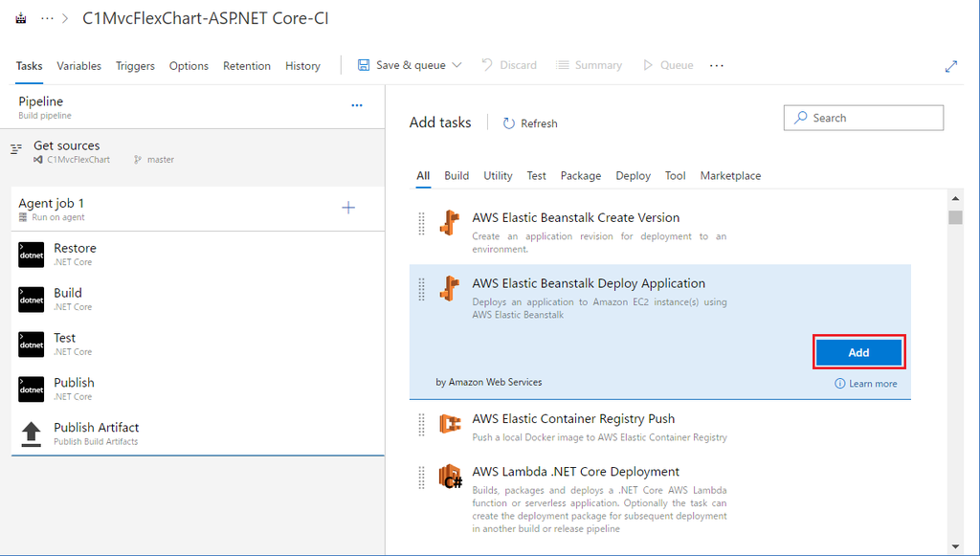Select Agent job 1
980x556 pixels.
coord(197,210)
